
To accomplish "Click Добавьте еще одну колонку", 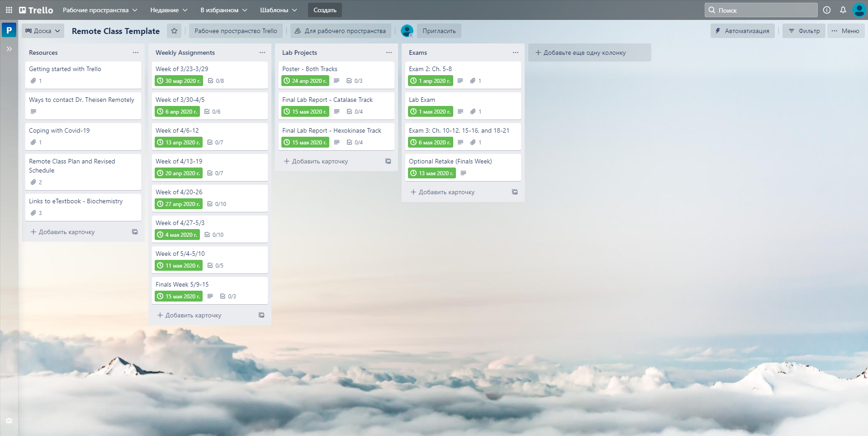I will click(590, 53).
